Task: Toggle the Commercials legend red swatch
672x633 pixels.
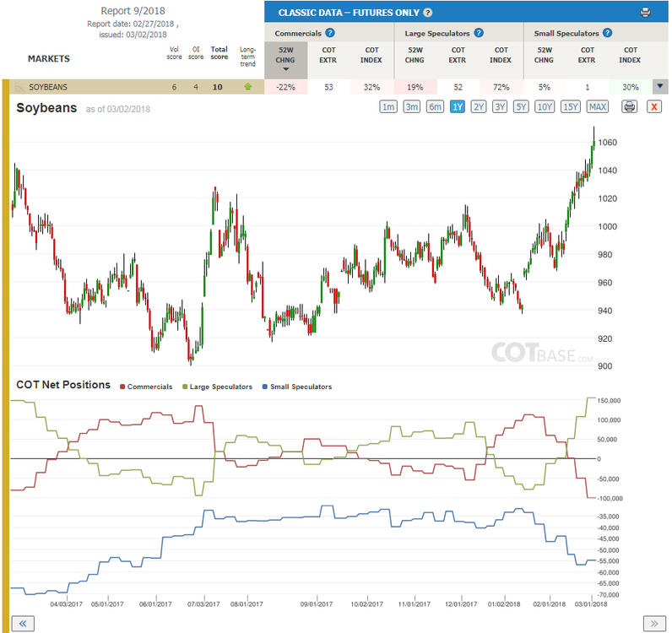Action: pyautogui.click(x=122, y=387)
